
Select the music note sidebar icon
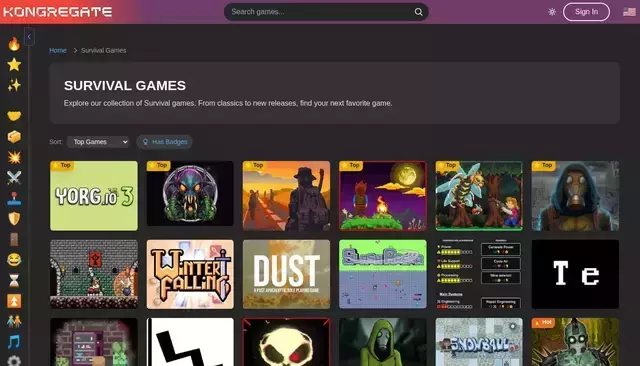click(x=14, y=342)
